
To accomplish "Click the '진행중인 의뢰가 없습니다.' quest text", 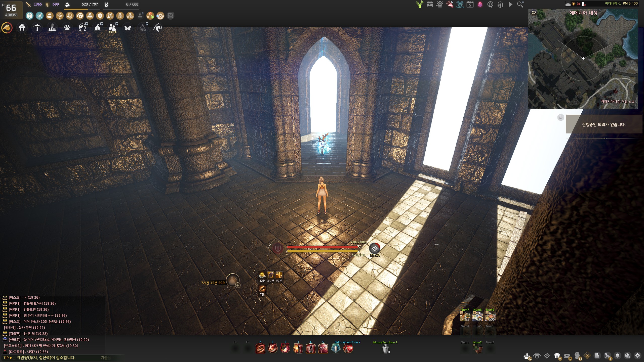I will coord(604,124).
